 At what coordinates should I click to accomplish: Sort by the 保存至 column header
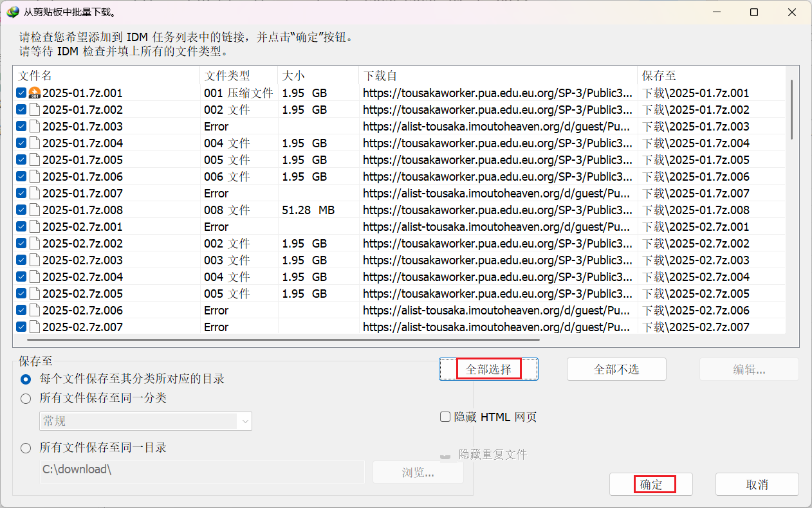tap(712, 76)
